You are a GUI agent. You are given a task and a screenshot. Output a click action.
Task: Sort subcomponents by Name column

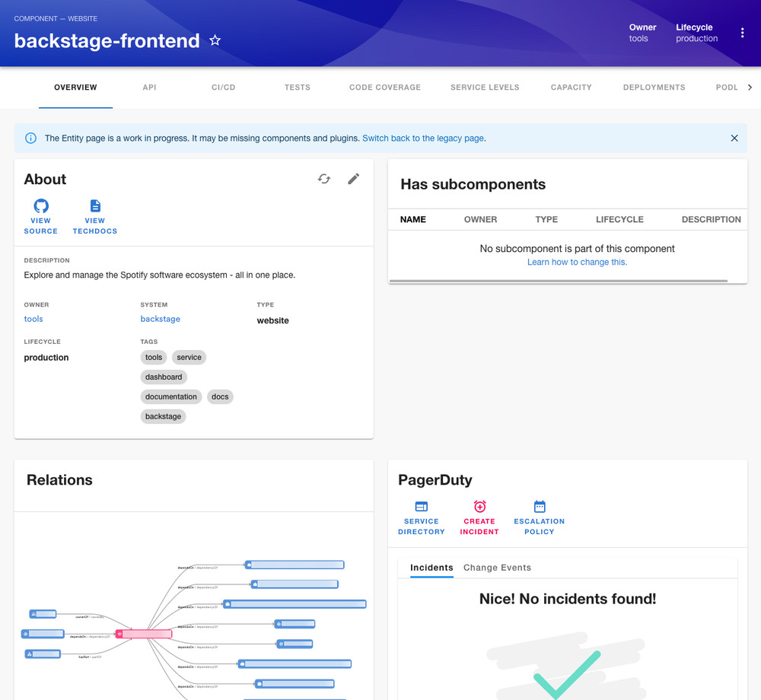click(413, 219)
